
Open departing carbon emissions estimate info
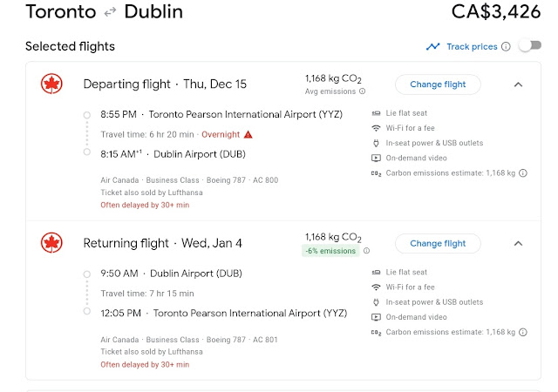click(523, 173)
